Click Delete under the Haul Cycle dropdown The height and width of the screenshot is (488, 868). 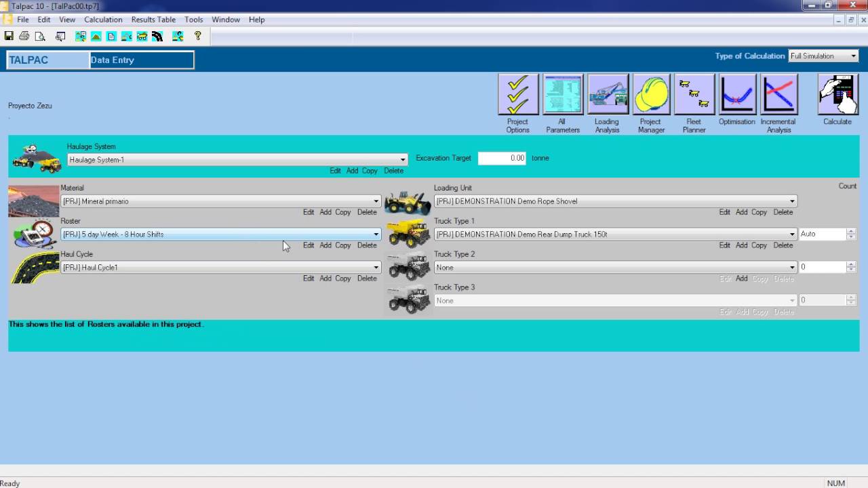coord(367,279)
